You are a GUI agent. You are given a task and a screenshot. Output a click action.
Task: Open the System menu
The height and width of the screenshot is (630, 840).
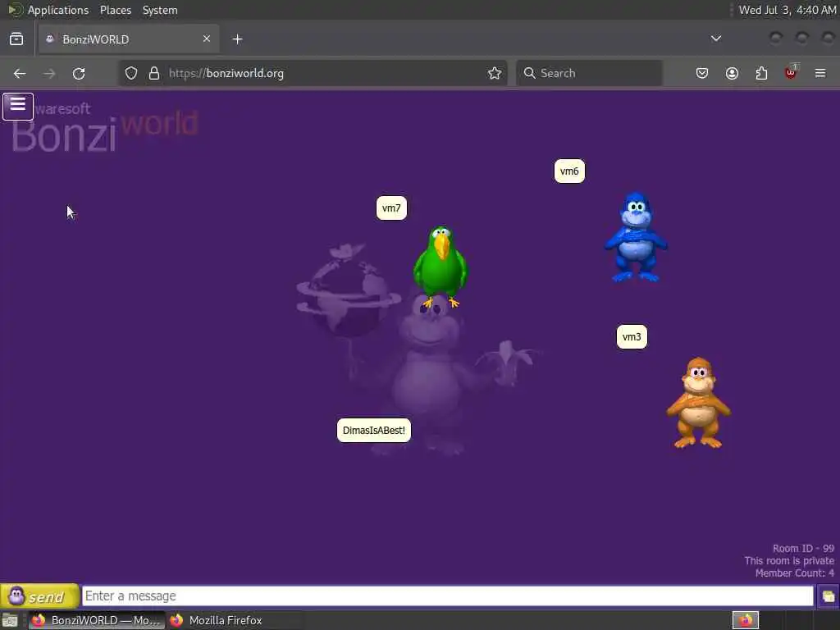(x=160, y=10)
